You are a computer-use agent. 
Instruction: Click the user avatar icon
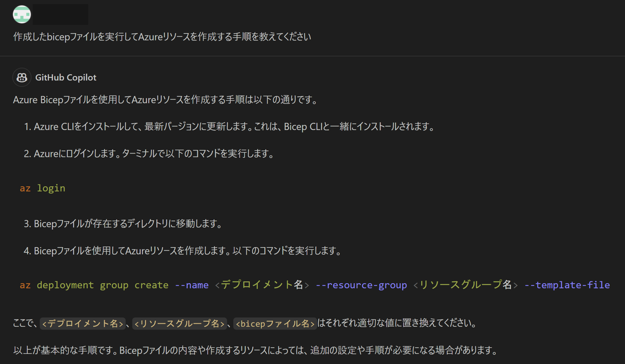pos(21,14)
